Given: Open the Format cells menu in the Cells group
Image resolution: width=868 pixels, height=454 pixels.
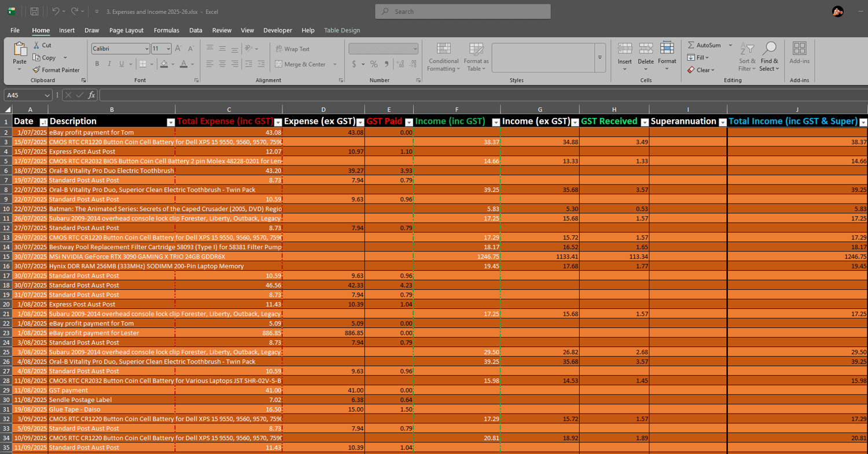Looking at the screenshot, I should coord(667,56).
